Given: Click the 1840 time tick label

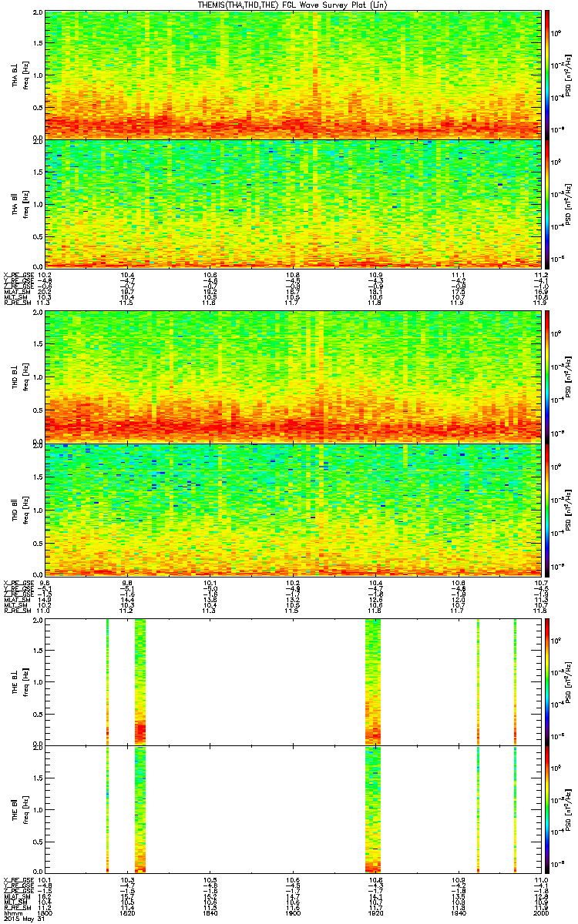Looking at the screenshot, I should coord(210,914).
